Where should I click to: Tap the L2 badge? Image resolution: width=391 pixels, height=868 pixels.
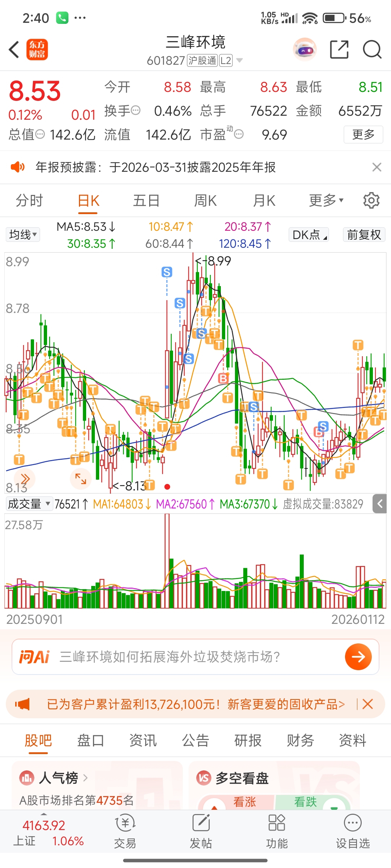(x=226, y=60)
